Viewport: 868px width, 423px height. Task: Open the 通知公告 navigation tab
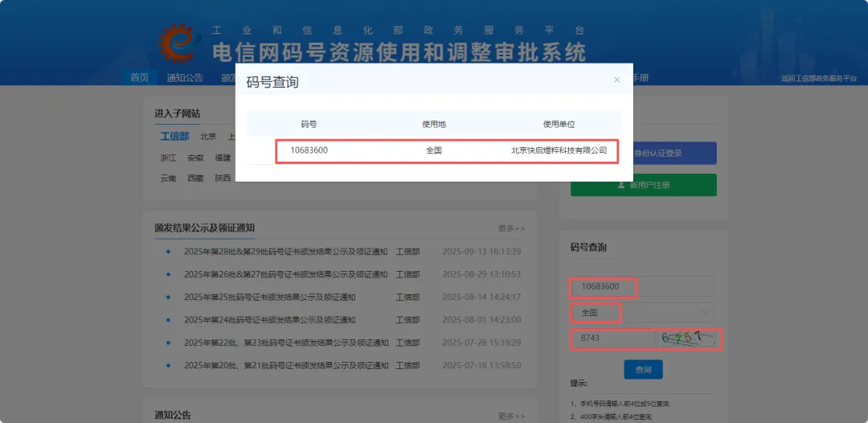185,77
